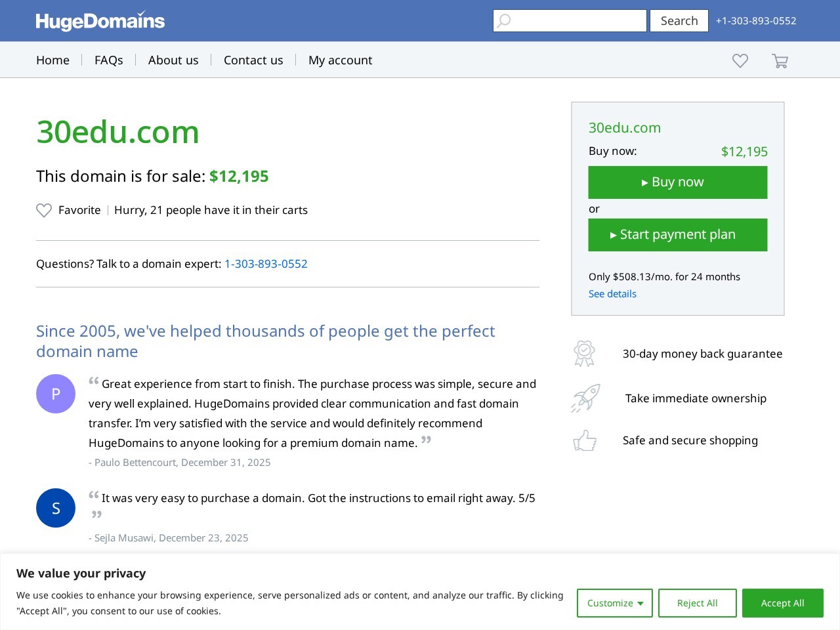Open the wishlist heart icon in navbar
840x630 pixels.
click(740, 61)
